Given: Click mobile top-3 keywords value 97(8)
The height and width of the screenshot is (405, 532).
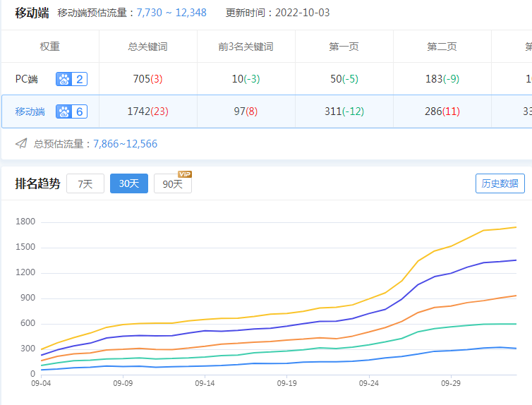Looking at the screenshot, I should (246, 111).
